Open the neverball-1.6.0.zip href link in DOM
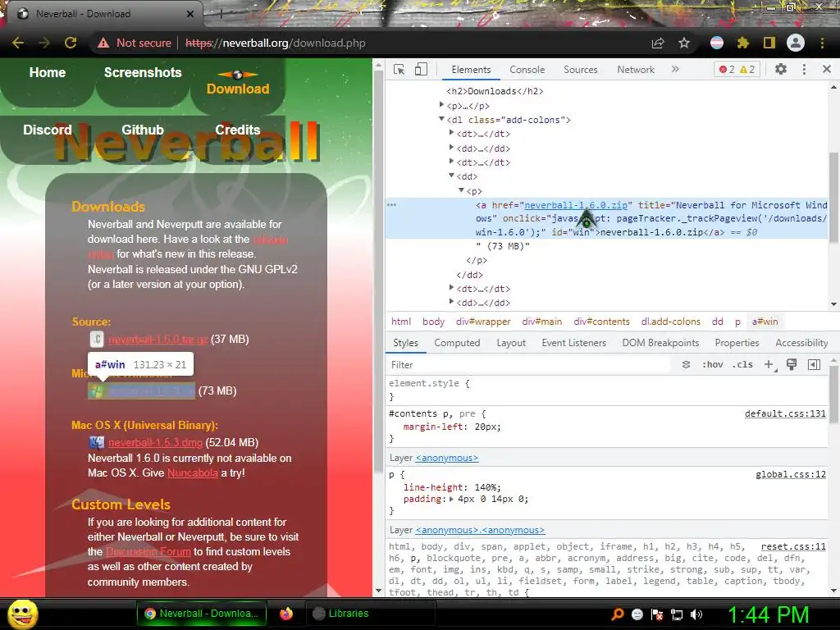 tap(576, 205)
